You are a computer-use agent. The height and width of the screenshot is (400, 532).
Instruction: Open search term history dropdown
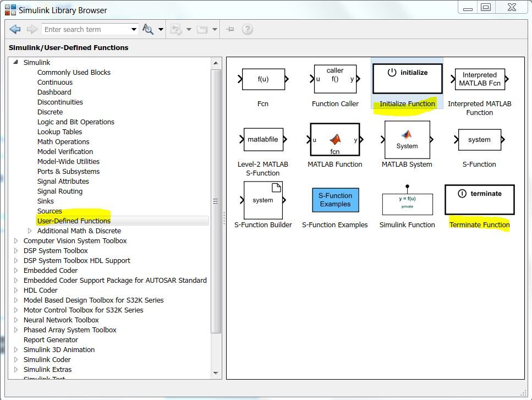[x=134, y=30]
